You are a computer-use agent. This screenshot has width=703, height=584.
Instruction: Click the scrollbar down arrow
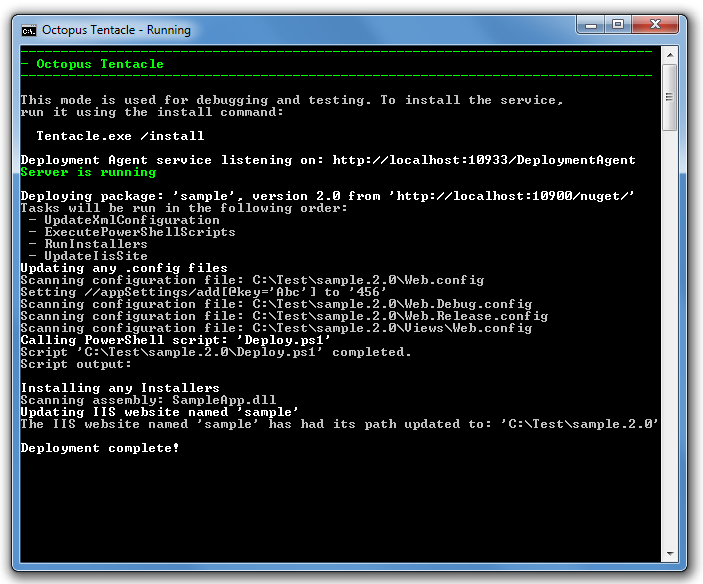[670, 554]
